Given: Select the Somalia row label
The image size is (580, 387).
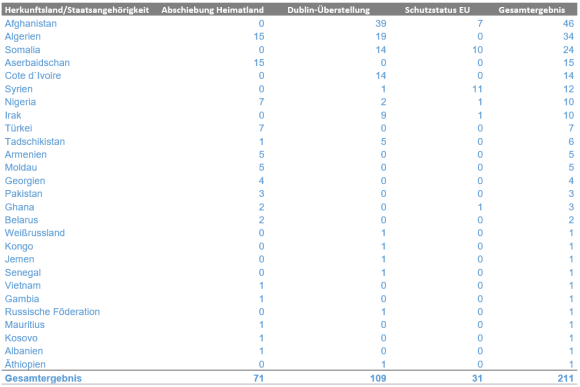Looking at the screenshot, I should [22, 50].
